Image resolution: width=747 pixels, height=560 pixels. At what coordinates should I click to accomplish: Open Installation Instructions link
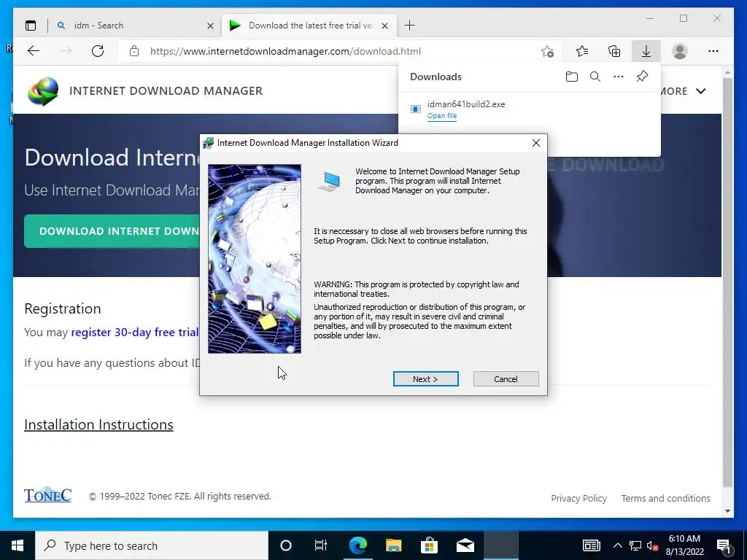(x=98, y=424)
